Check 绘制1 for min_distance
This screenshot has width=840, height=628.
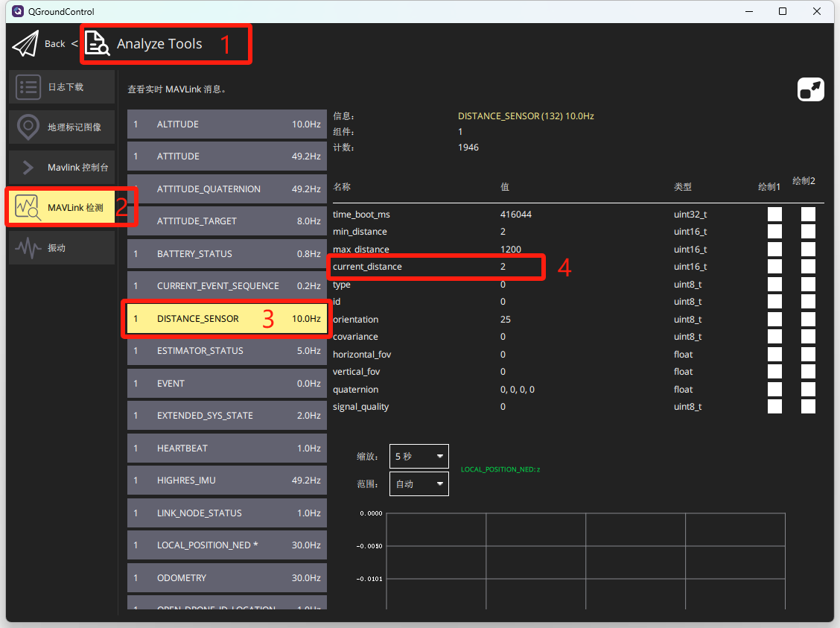pyautogui.click(x=774, y=232)
